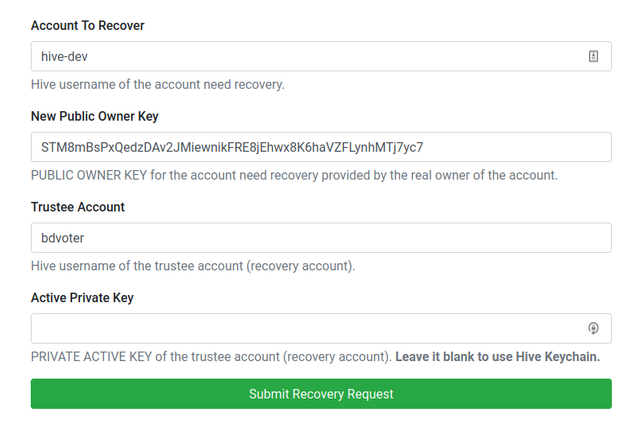Viewport: 640px width, 435px height.
Task: Click the 'Trustee Account' label
Action: tap(78, 207)
